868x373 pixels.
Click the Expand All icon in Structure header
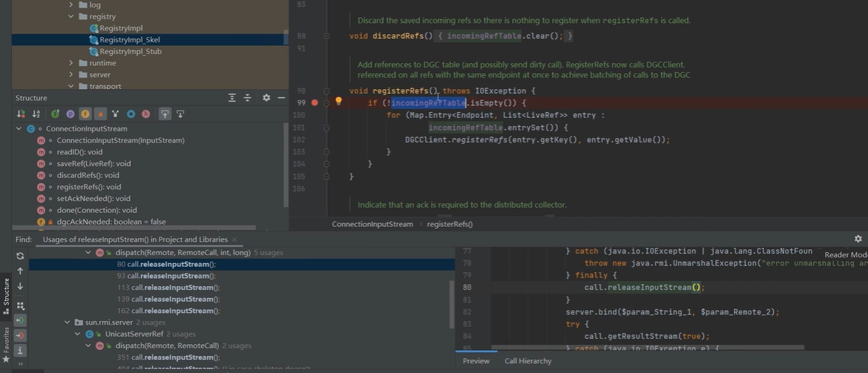tap(232, 98)
